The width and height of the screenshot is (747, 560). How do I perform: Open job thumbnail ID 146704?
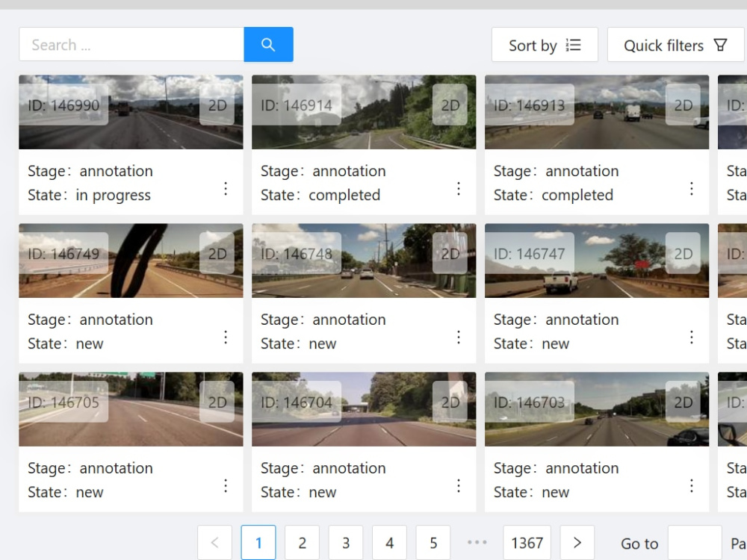click(x=364, y=409)
